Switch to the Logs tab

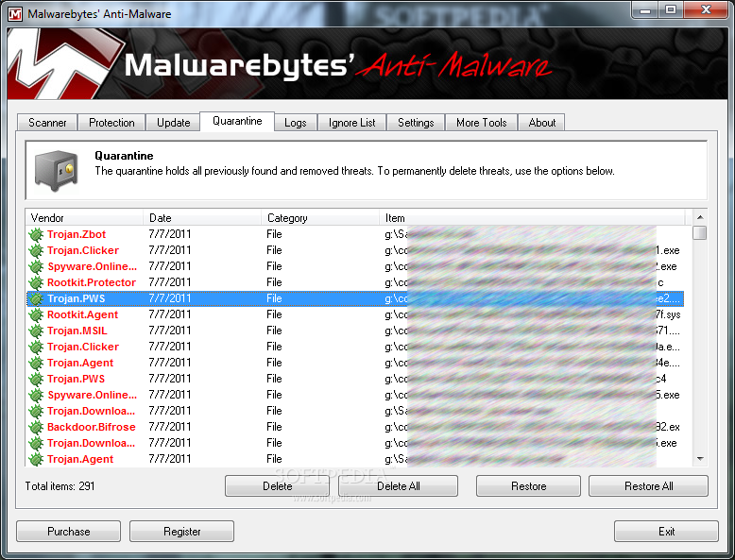pyautogui.click(x=296, y=123)
